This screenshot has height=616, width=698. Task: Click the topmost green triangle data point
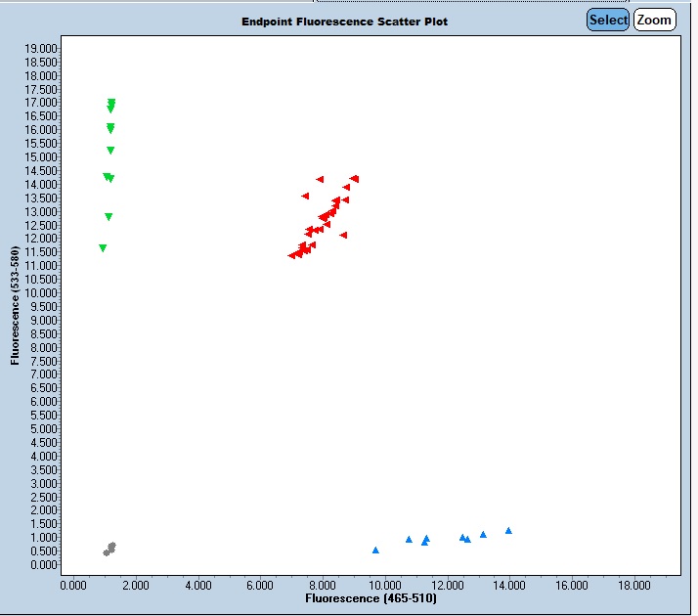pos(111,102)
